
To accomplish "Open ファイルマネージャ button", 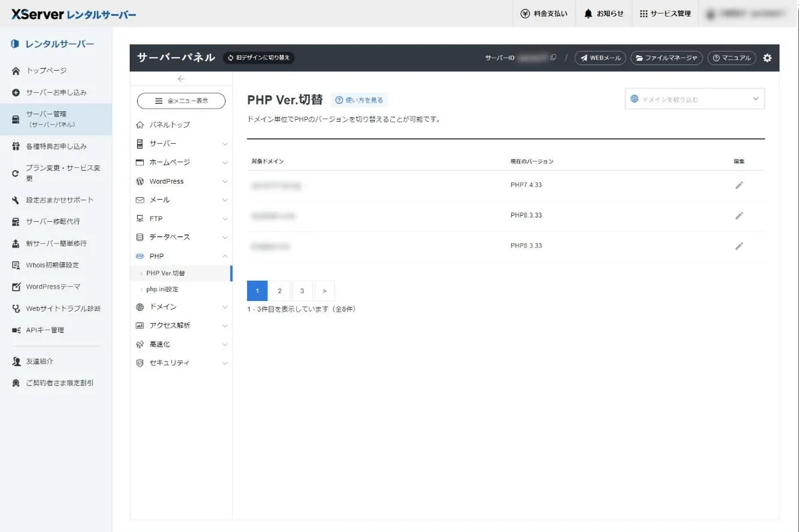I will point(666,58).
